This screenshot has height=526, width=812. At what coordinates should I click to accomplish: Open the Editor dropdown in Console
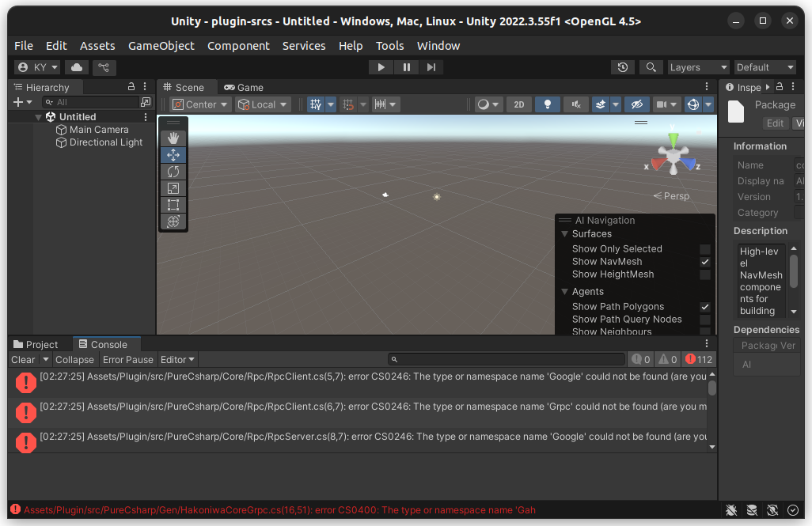(177, 359)
